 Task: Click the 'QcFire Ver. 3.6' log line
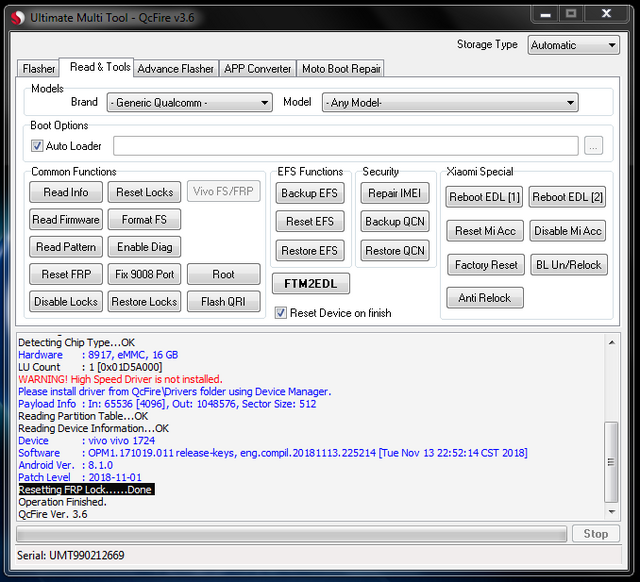pos(53,514)
